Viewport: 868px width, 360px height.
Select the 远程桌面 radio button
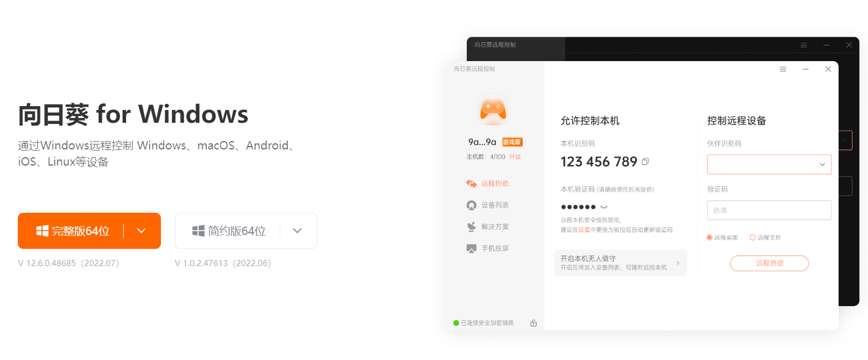[x=709, y=237]
